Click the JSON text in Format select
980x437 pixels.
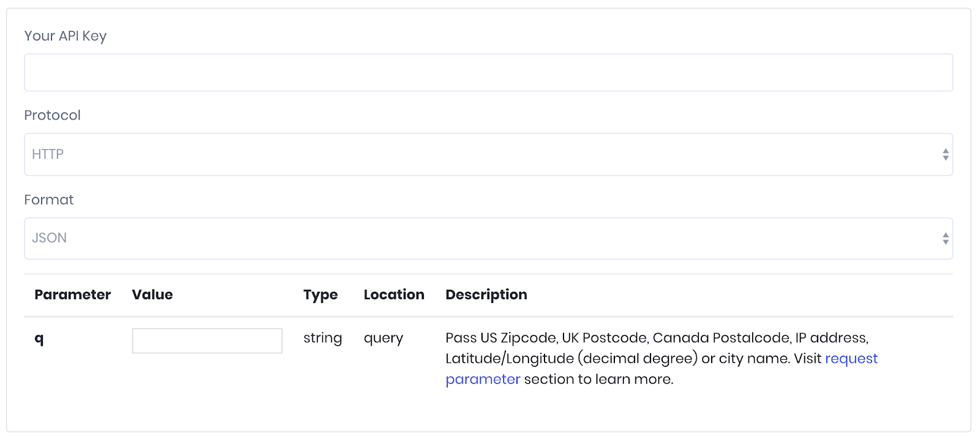click(x=49, y=238)
